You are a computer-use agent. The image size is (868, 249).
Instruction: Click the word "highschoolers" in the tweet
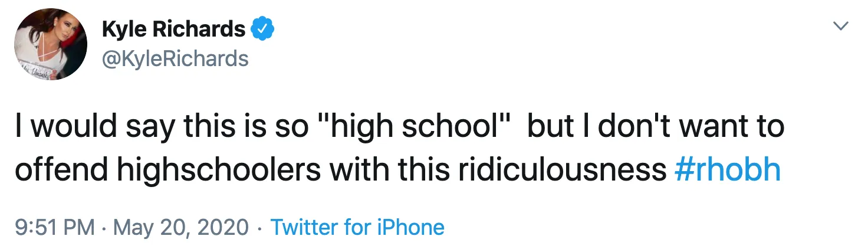coord(219,170)
